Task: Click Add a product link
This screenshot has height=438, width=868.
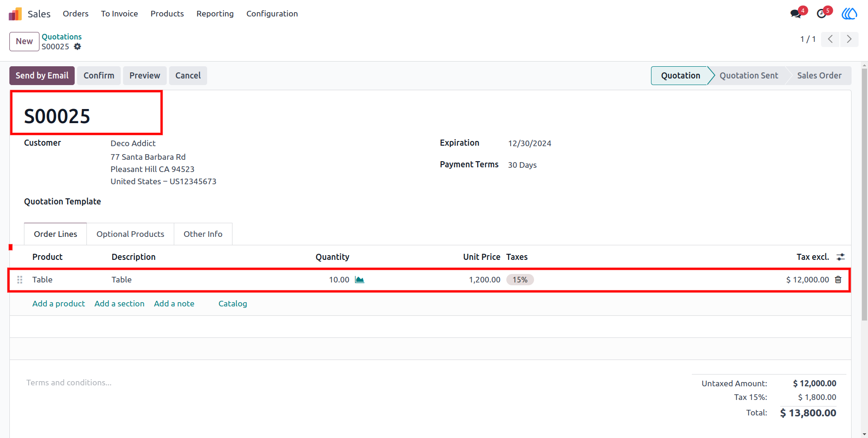Action: [59, 304]
